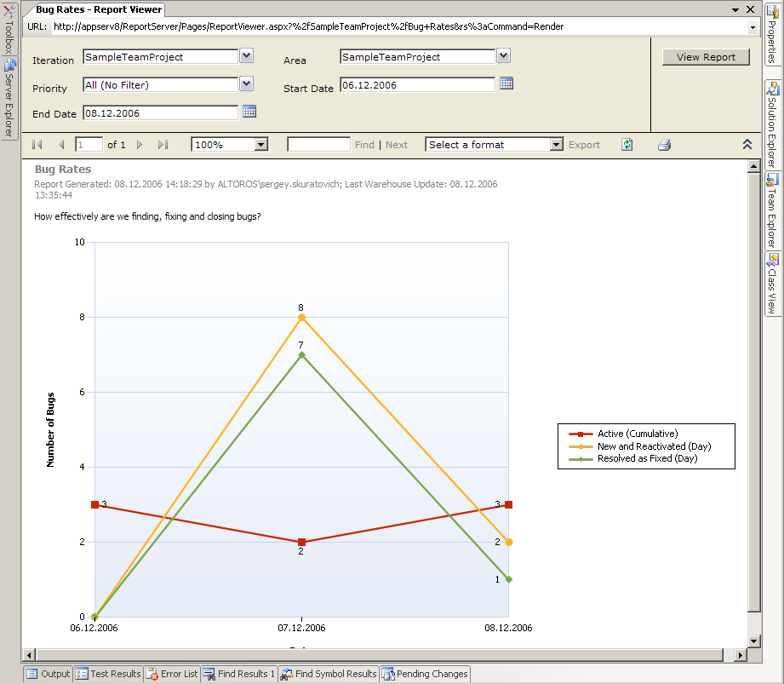Viewport: 784px width, 684px height.
Task: Click the 06.12.2006 x-axis label
Action: click(94, 628)
